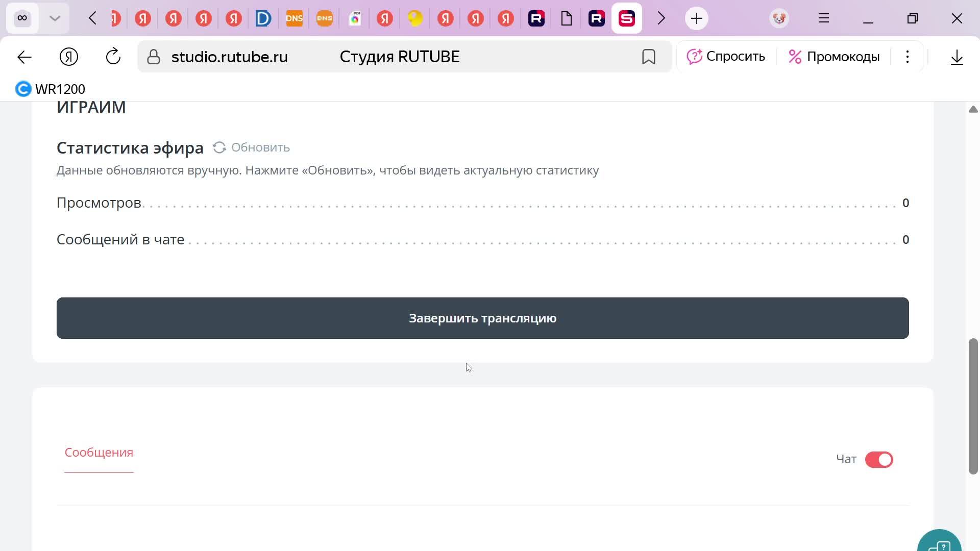This screenshot has height=551, width=980.
Task: Open Промокоды promo codes
Action: pos(834,57)
